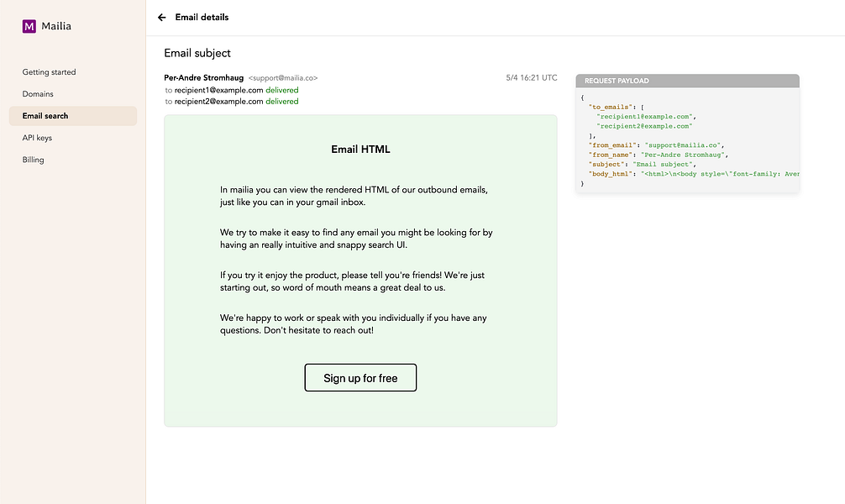This screenshot has height=504, width=845.
Task: Click the back arrow icon
Action: (161, 18)
